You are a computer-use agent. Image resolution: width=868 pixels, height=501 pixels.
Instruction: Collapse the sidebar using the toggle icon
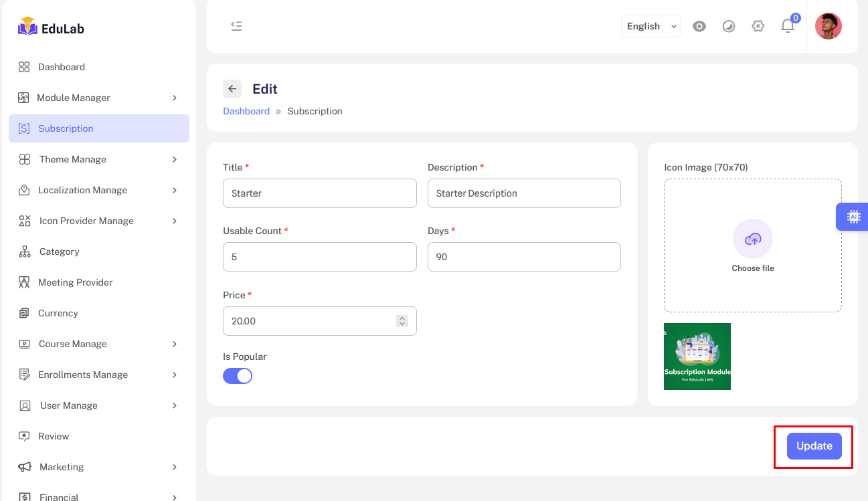tap(236, 25)
